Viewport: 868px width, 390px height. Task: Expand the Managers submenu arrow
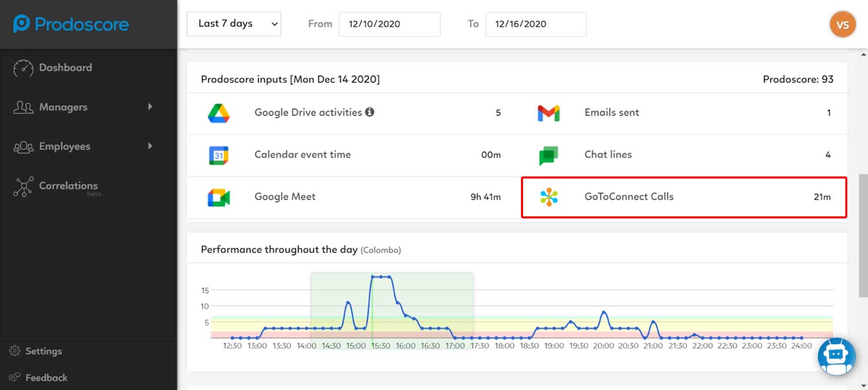click(x=150, y=107)
